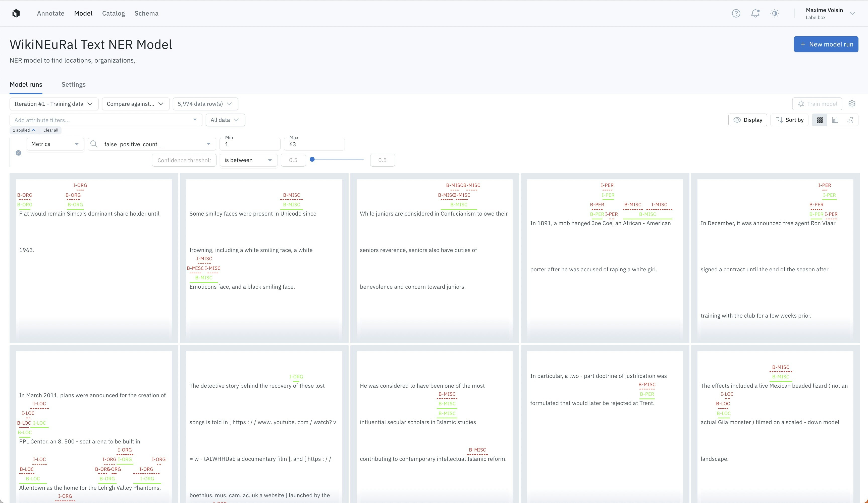Click the Confidence threshold field
The height and width of the screenshot is (503, 868).
coord(184,160)
